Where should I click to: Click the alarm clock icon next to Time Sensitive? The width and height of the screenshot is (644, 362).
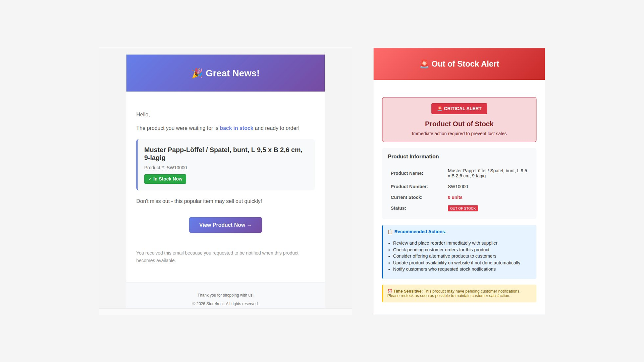390,291
